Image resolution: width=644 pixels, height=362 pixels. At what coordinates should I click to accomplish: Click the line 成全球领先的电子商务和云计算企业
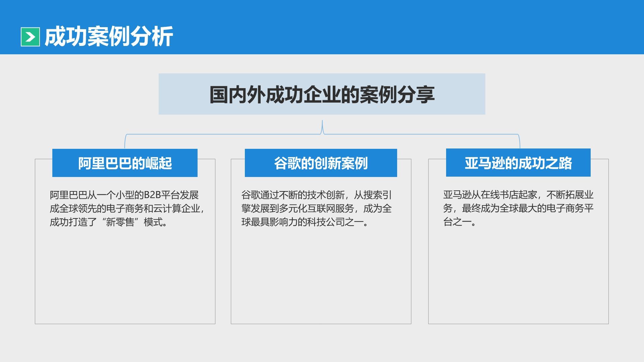tap(127, 208)
